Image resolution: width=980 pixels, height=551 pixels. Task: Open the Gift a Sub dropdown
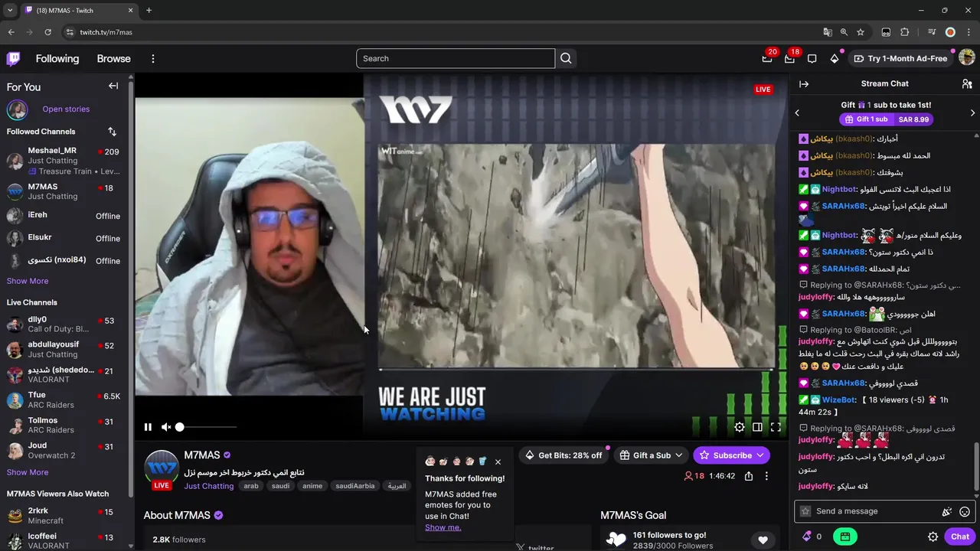[x=652, y=455]
